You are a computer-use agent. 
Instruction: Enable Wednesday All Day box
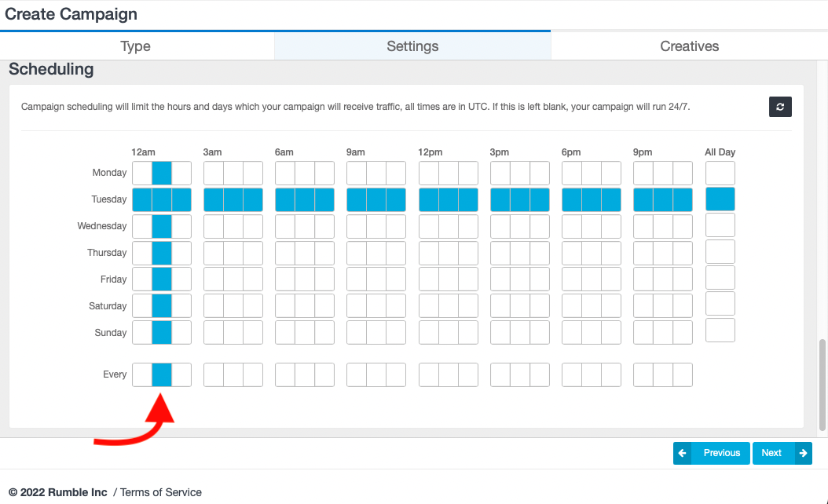(720, 225)
